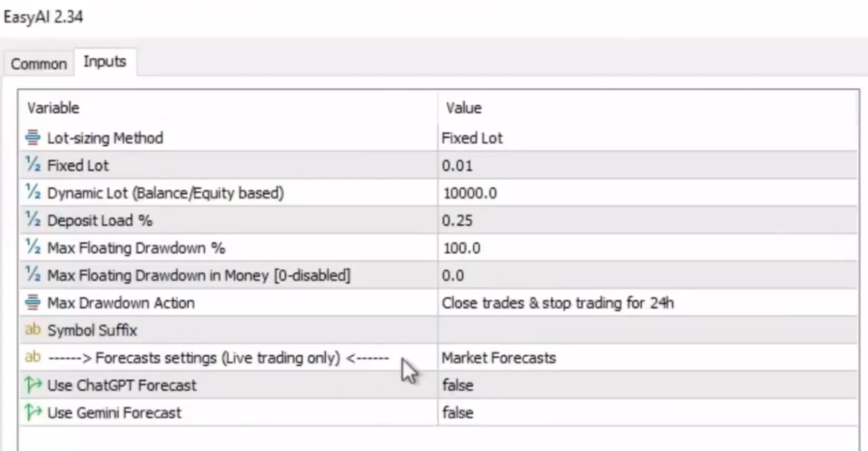Image resolution: width=868 pixels, height=451 pixels.
Task: Open the Max Drawdown Action value dropdown
Action: pos(557,303)
